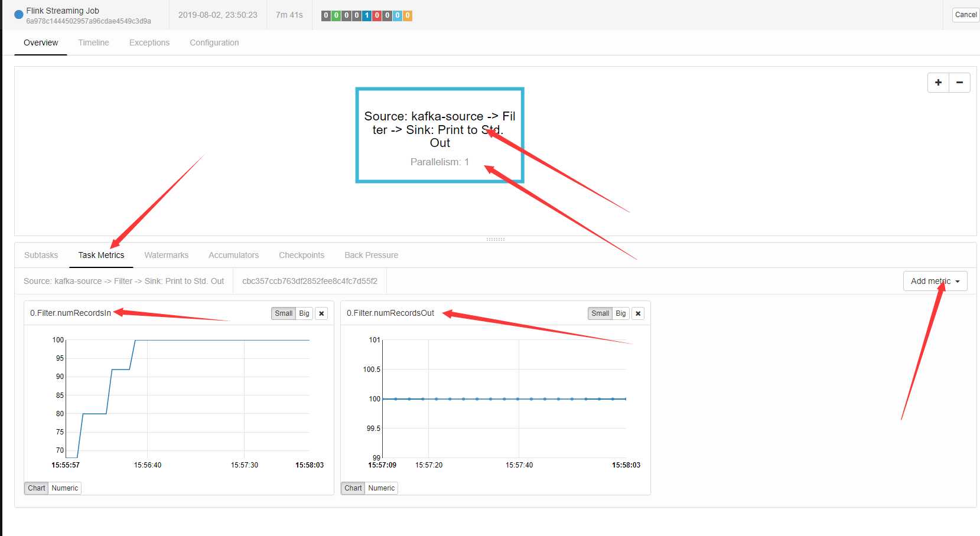This screenshot has height=536, width=980.
Task: Click the 0.Filter.numRecordsIn chart title
Action: (x=71, y=313)
